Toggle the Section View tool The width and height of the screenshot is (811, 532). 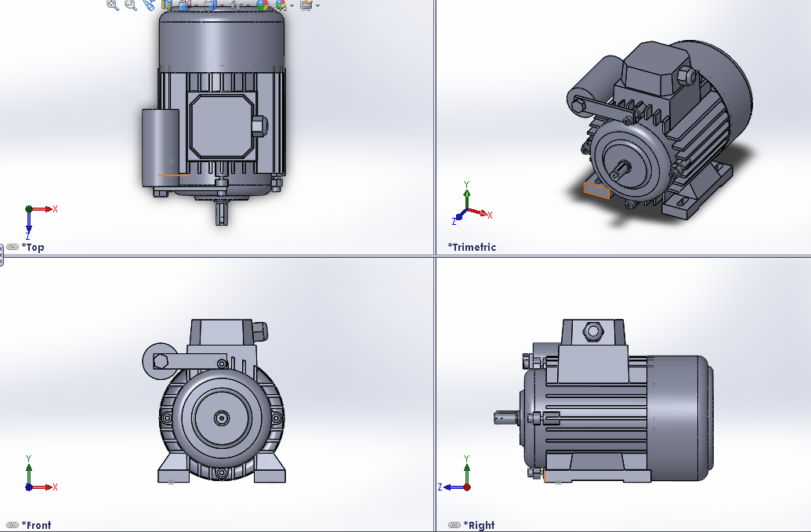pyautogui.click(x=167, y=5)
